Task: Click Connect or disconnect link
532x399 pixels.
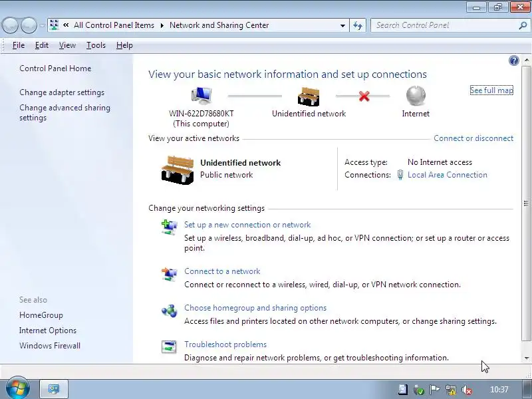Action: 473,138
